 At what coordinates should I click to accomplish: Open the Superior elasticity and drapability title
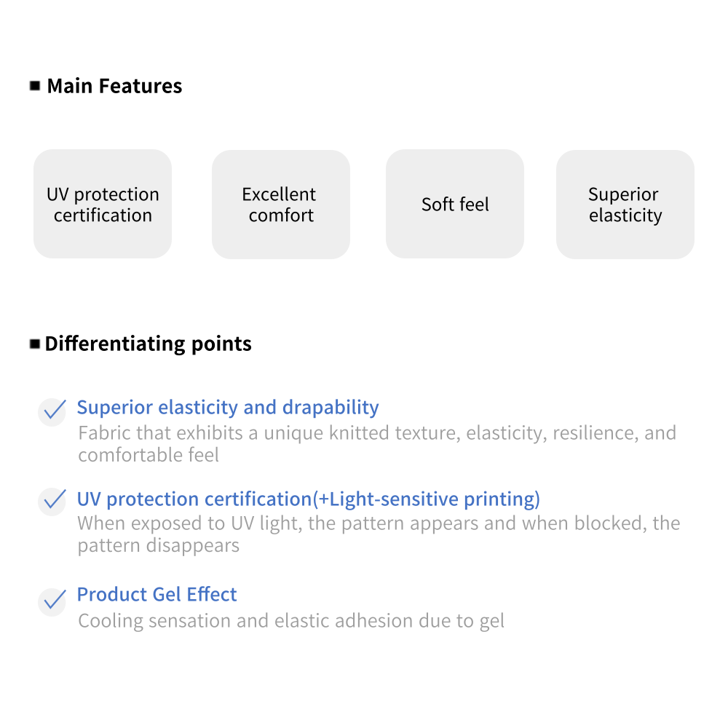click(228, 407)
